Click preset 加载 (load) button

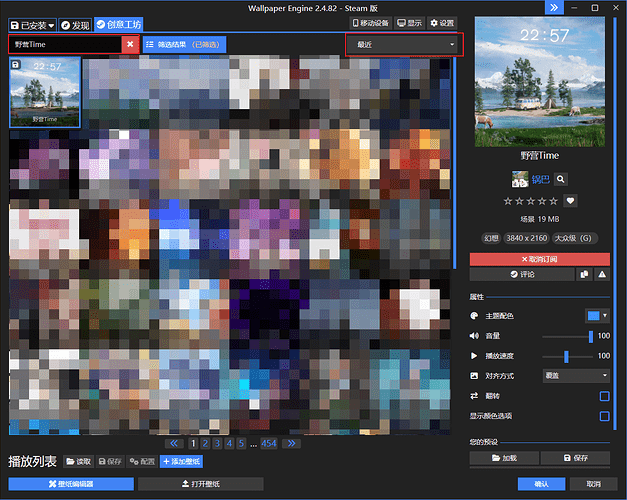click(504, 458)
